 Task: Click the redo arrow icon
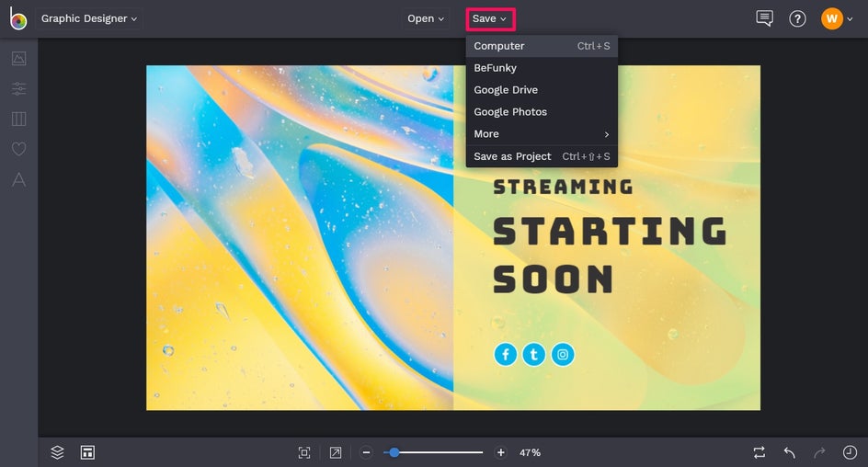819,452
